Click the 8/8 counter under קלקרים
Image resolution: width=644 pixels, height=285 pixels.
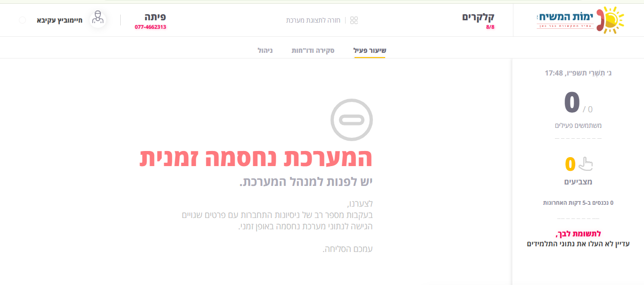tap(490, 27)
